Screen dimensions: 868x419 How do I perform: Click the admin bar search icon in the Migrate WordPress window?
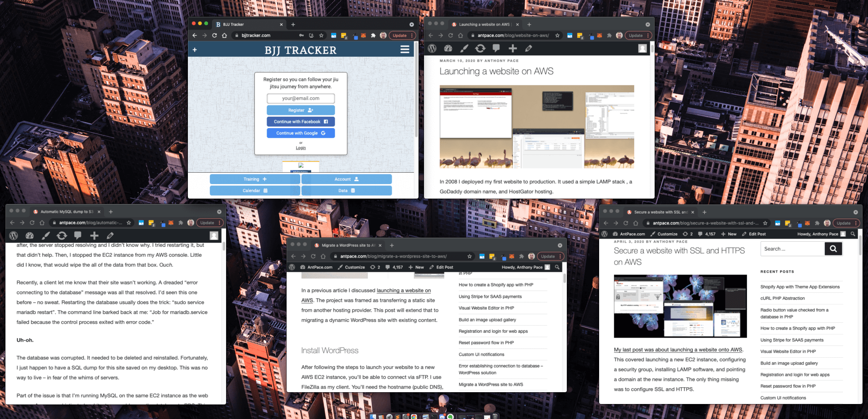557,267
